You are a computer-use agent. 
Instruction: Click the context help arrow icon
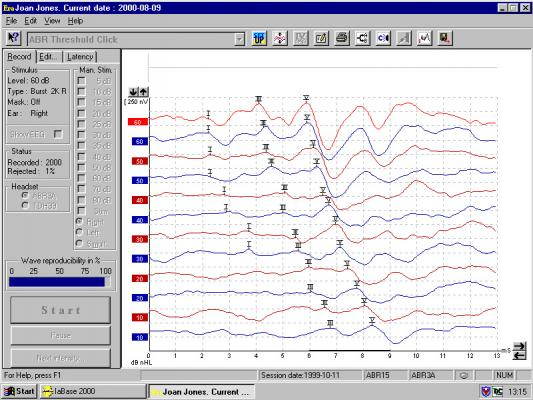pyautogui.click(x=14, y=38)
